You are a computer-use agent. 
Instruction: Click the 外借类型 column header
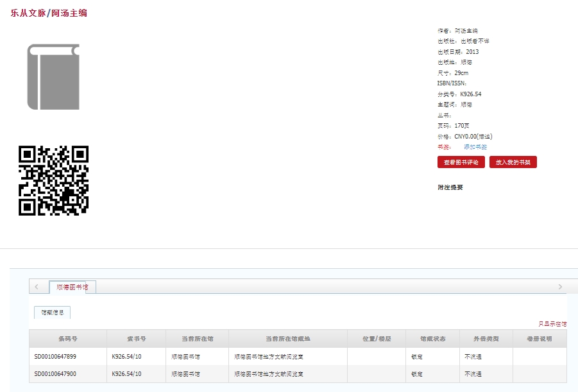(x=486, y=339)
